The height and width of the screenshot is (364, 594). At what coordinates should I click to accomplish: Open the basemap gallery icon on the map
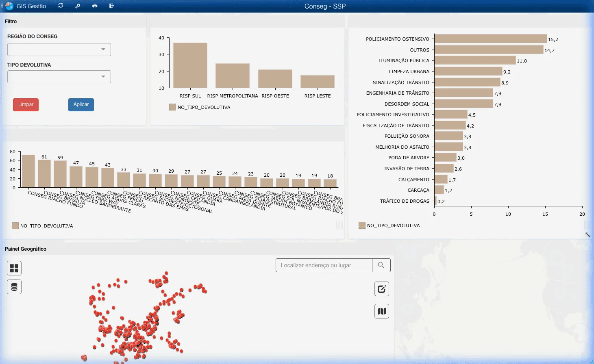point(14,268)
